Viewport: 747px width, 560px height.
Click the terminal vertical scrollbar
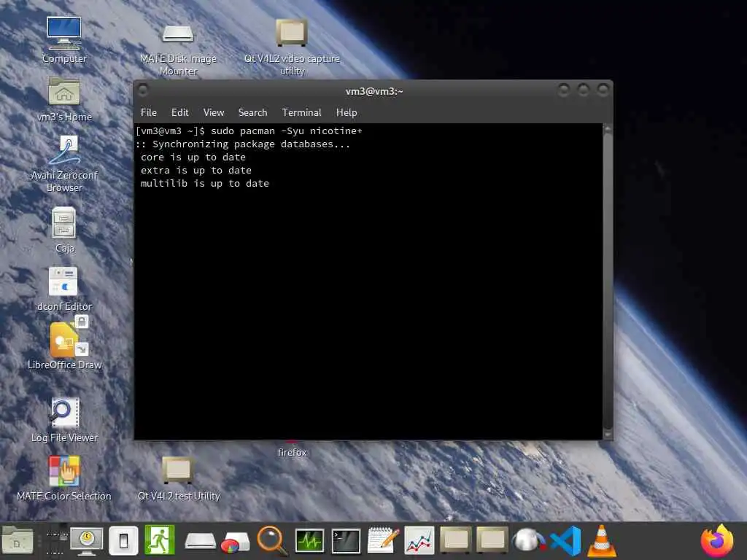pos(608,281)
